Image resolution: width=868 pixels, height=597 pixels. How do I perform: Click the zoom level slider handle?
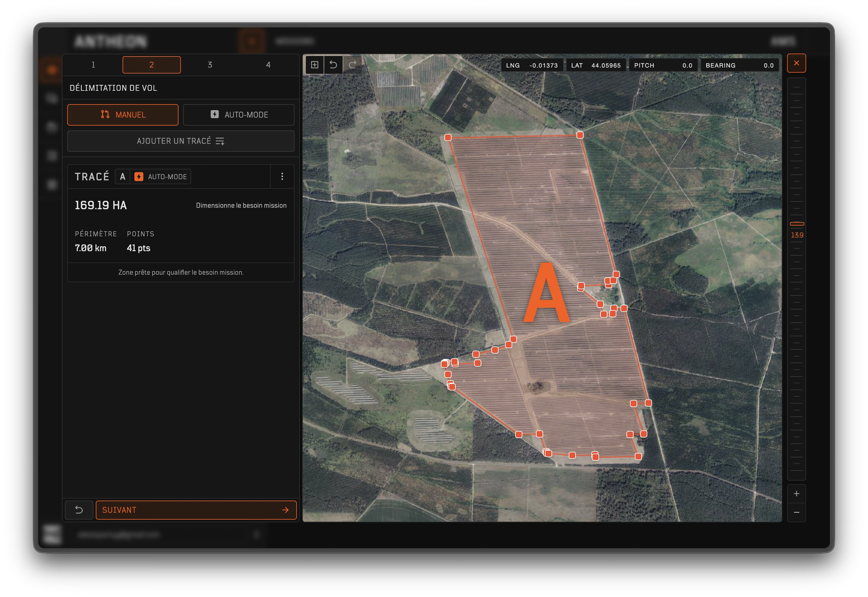(797, 224)
